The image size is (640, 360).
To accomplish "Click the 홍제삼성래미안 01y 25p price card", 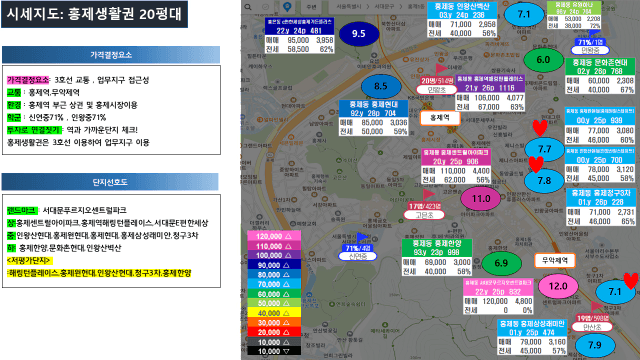I will 532,337.
